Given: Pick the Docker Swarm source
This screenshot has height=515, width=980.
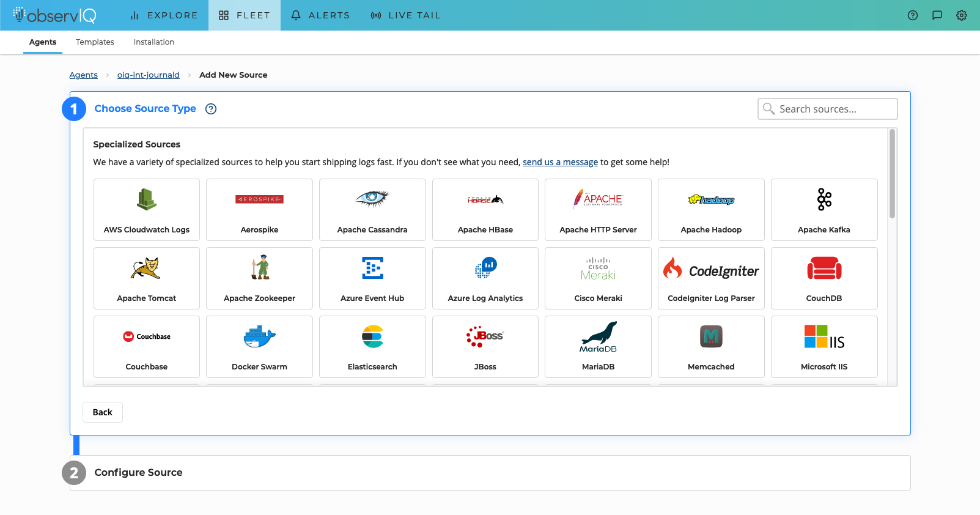Looking at the screenshot, I should [259, 347].
